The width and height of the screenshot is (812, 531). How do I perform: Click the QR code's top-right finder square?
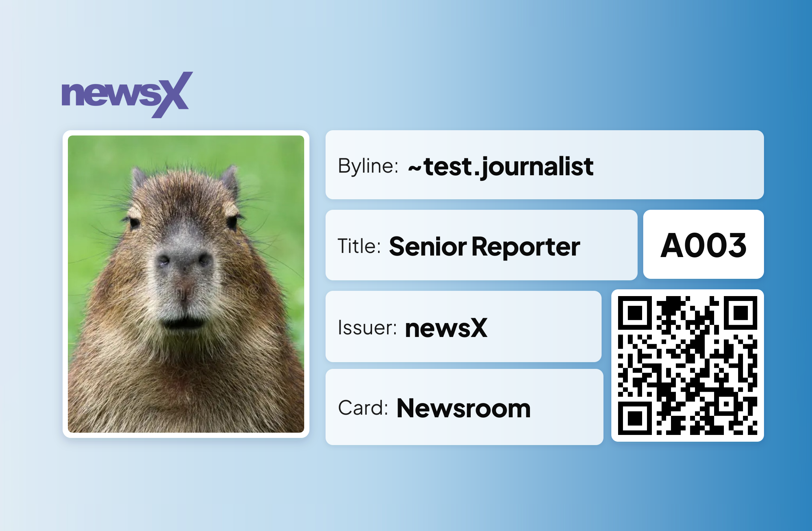[740, 313]
